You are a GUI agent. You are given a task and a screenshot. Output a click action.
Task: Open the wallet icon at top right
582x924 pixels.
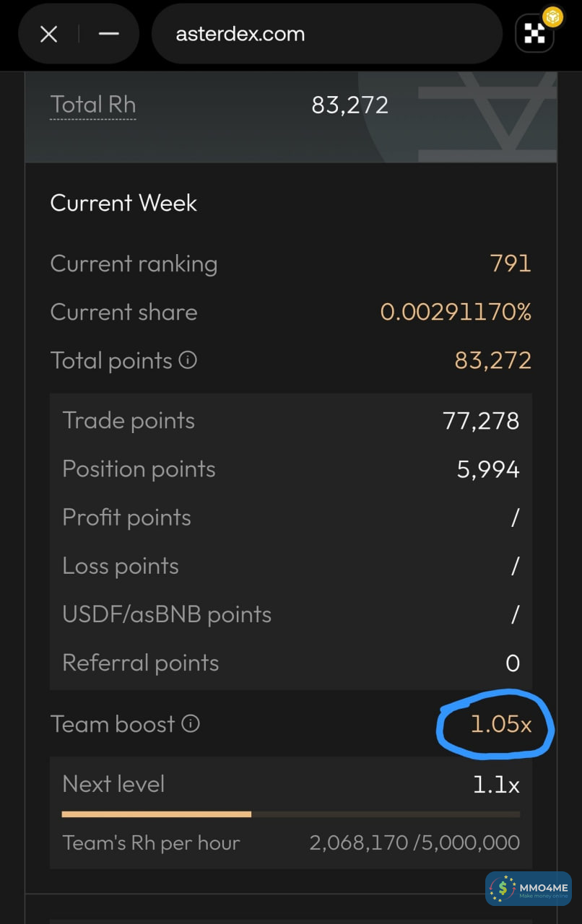tap(534, 34)
